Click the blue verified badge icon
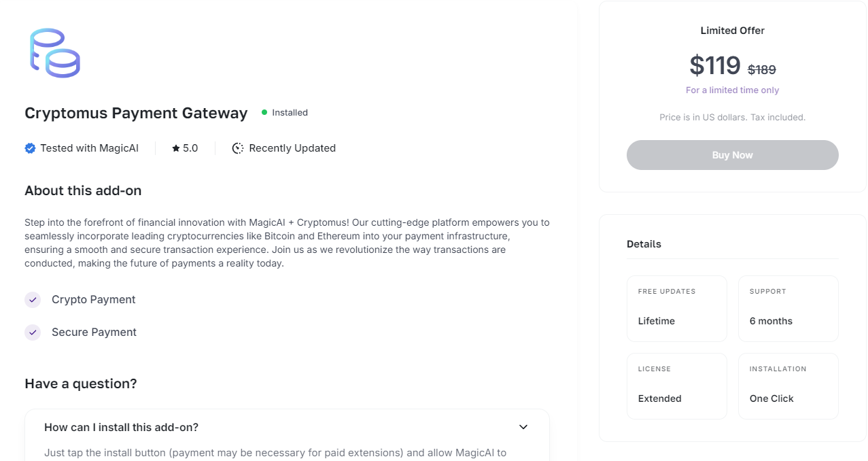 click(30, 148)
